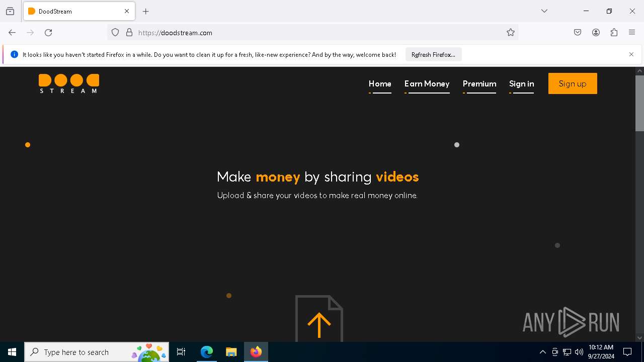
Task: Open Earn Money page
Action: pyautogui.click(x=427, y=84)
